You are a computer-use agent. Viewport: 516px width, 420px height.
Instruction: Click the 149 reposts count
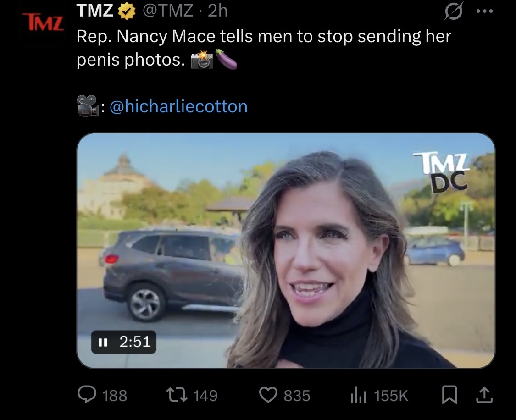click(205, 395)
